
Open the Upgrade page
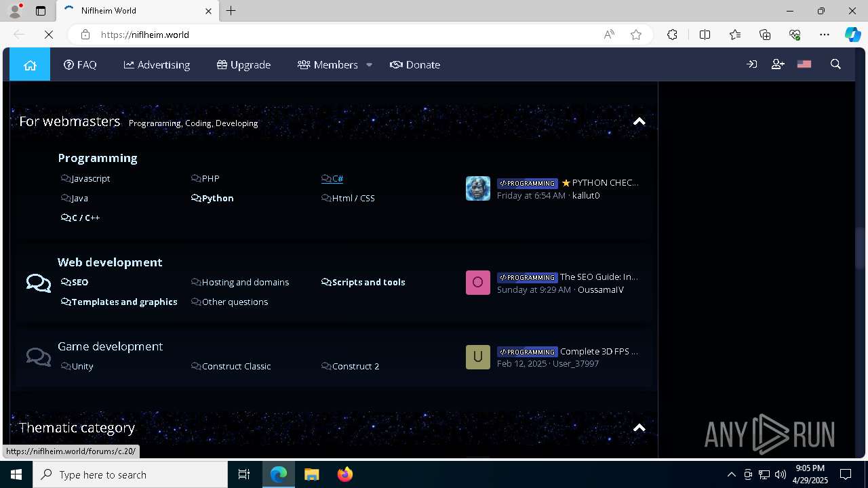[x=243, y=65]
